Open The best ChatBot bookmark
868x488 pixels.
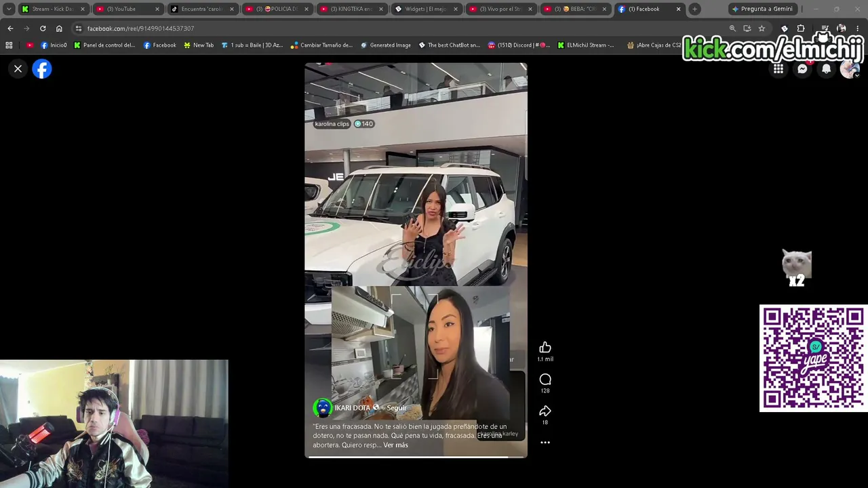(x=450, y=45)
